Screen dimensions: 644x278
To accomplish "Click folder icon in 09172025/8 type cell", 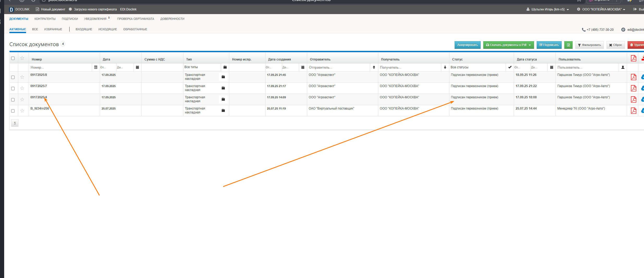I will point(223,77).
